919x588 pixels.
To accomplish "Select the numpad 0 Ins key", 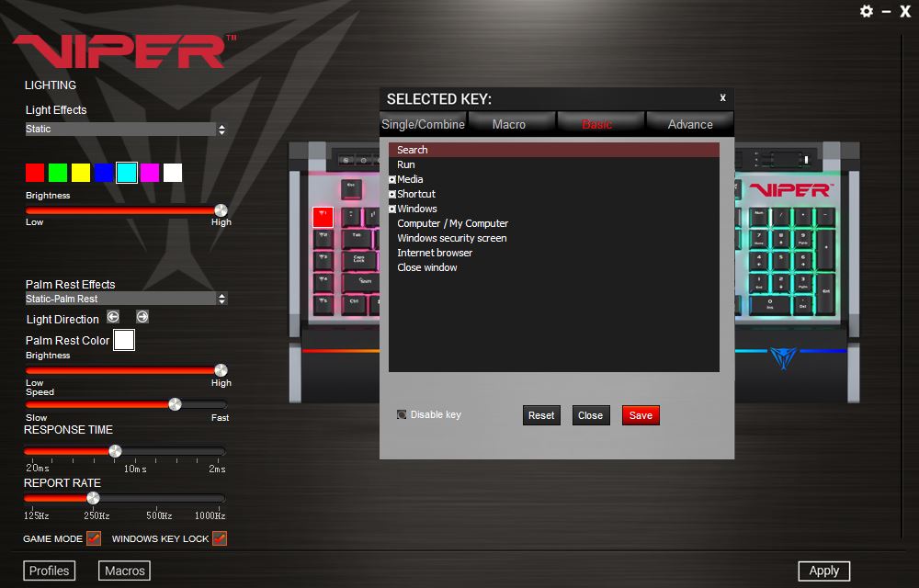I will tap(770, 304).
